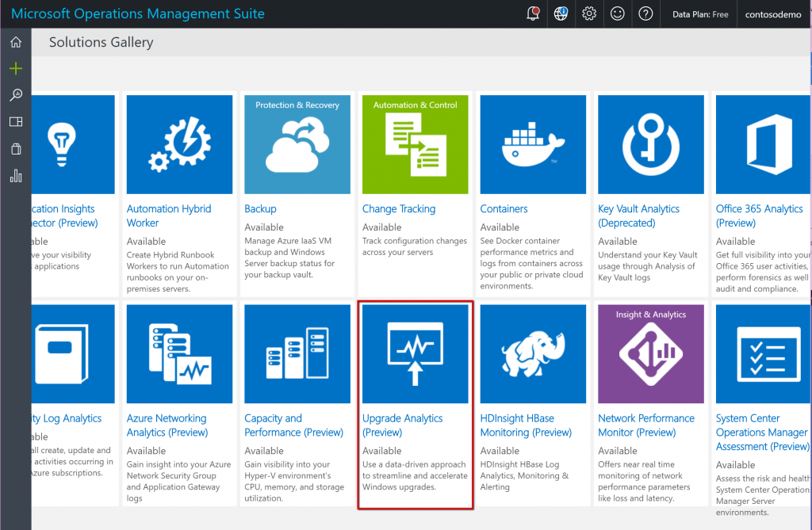Open Azure Networking Analytics (Preview) title link
The width and height of the screenshot is (812, 530).
167,425
